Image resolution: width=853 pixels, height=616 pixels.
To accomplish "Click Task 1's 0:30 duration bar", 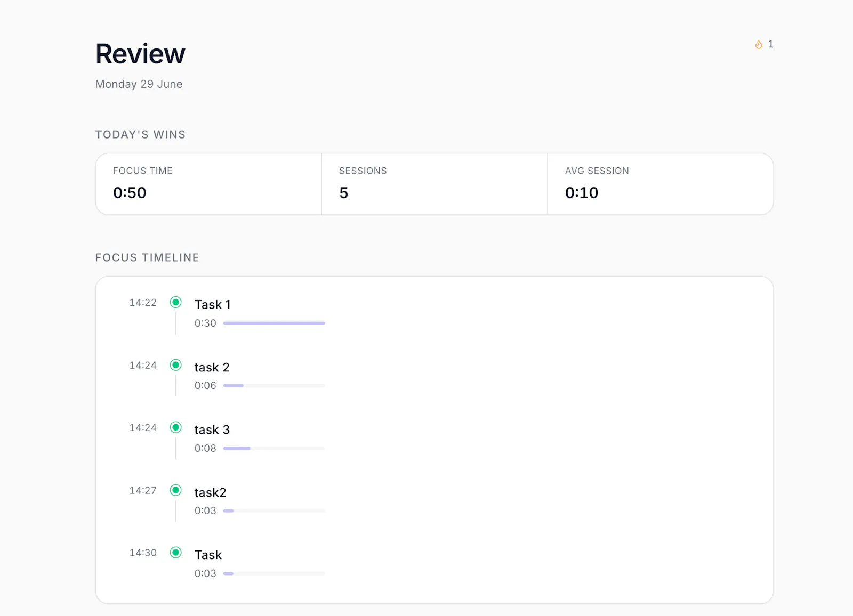I will pos(274,323).
